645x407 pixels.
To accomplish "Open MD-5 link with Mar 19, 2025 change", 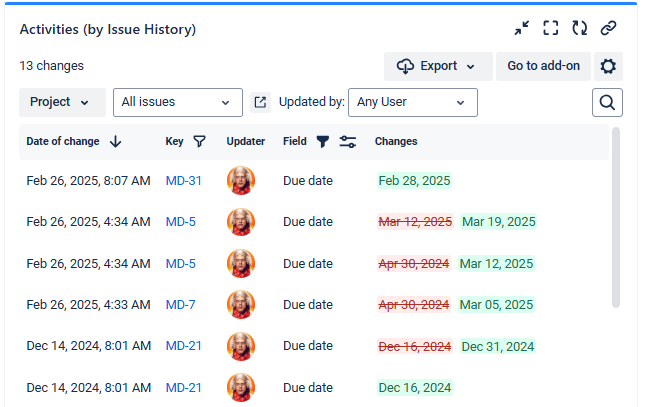I will [x=181, y=222].
